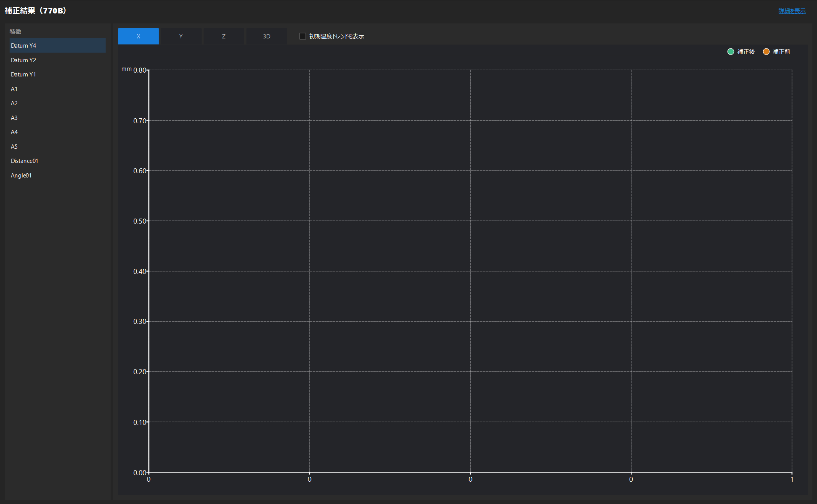Select the Angle01 feature
Viewport: 817px width, 504px height.
coord(58,175)
